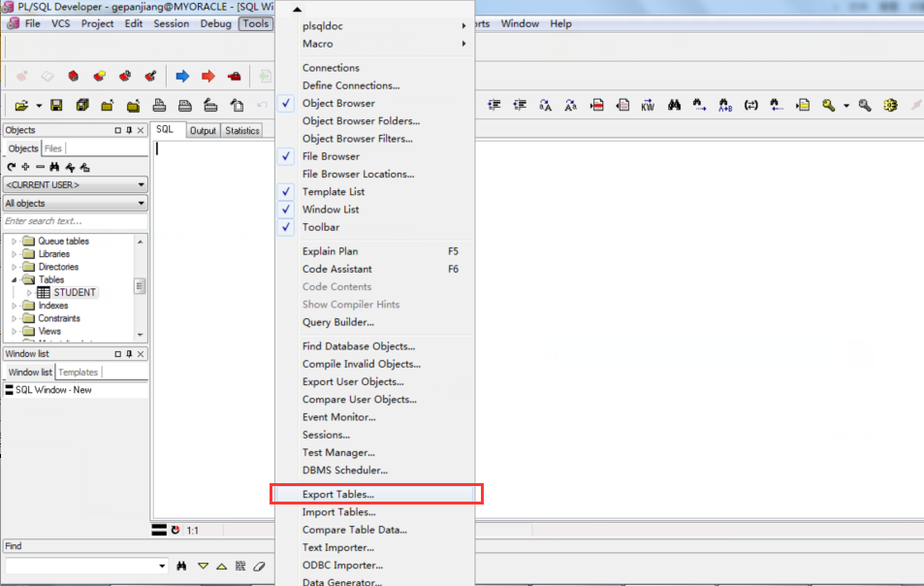Click the Preferences gear icon in toolbar
This screenshot has width=924, height=586.
(890, 106)
